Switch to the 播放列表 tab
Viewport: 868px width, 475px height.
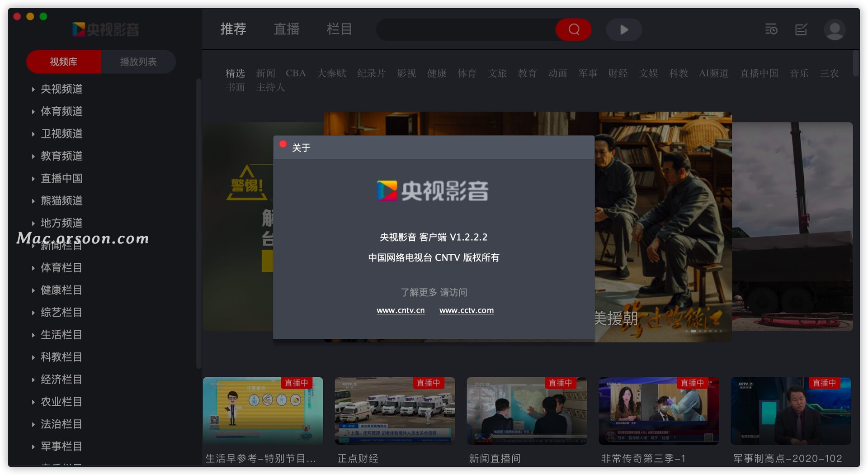[x=138, y=62]
